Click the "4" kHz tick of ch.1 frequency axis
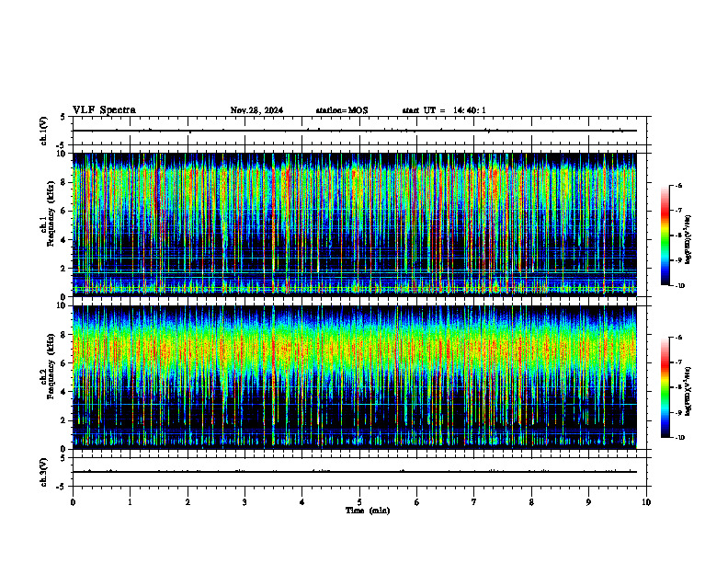 pyautogui.click(x=64, y=240)
